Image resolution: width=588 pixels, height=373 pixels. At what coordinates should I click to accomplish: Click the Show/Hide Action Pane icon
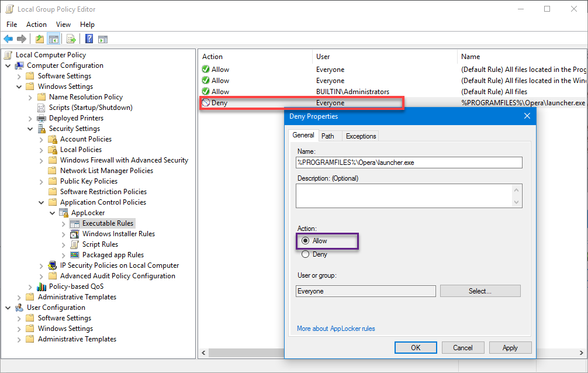[103, 39]
